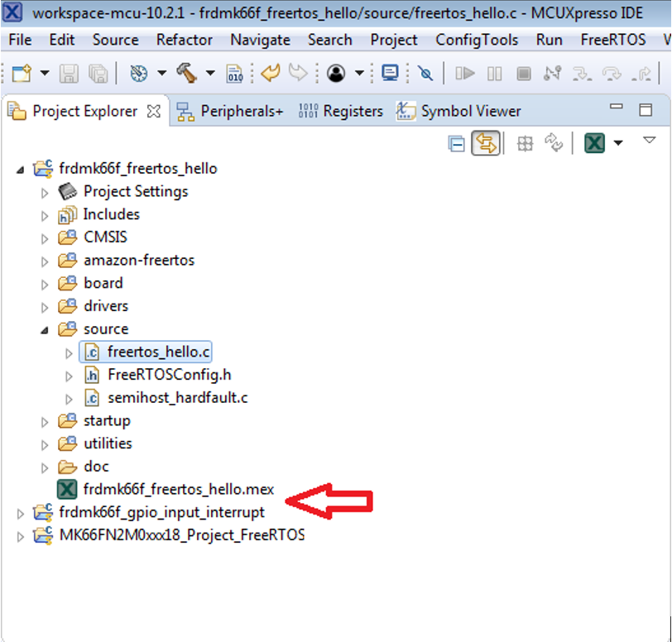The height and width of the screenshot is (642, 672).
Task: Expand the board folder
Action: pos(45,285)
